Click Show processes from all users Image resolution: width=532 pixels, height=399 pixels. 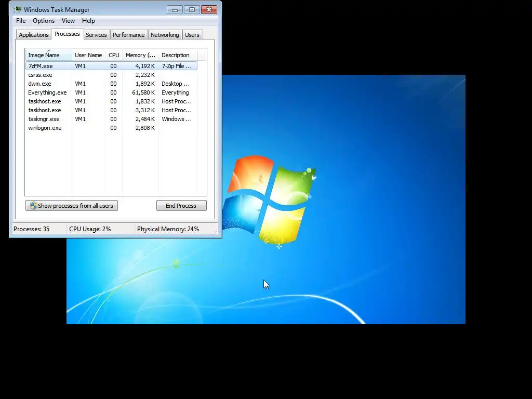(72, 206)
